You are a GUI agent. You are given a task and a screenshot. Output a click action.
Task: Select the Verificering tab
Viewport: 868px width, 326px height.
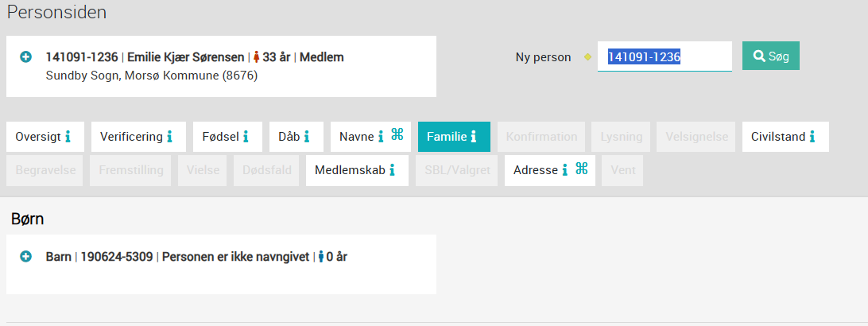(138, 137)
